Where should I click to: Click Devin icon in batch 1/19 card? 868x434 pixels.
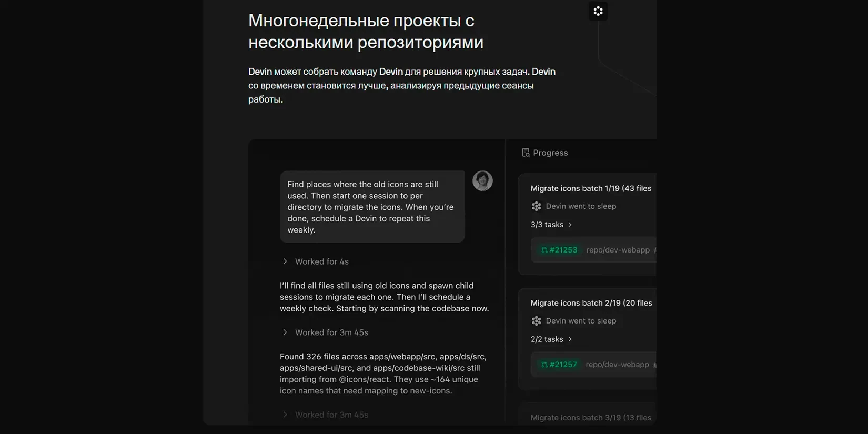[536, 206]
